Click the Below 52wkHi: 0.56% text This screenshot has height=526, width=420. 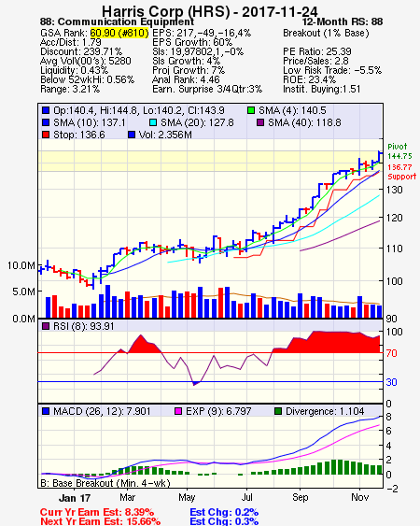(87, 79)
